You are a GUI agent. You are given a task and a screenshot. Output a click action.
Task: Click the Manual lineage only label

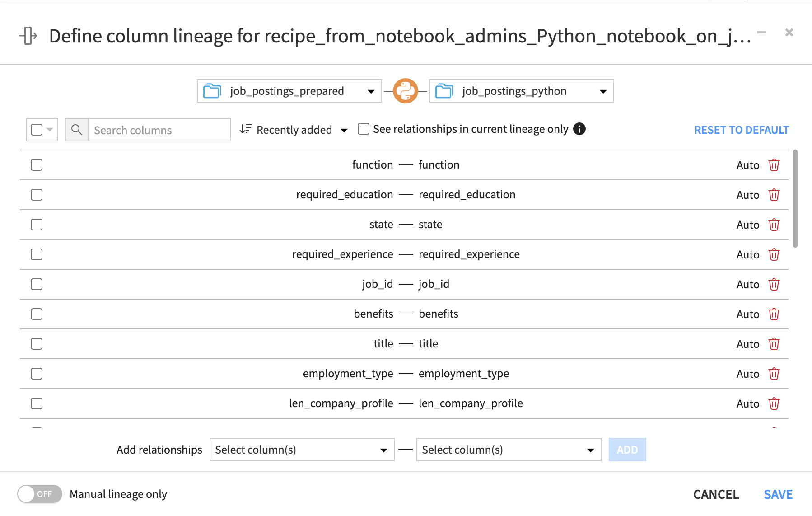pos(118,494)
